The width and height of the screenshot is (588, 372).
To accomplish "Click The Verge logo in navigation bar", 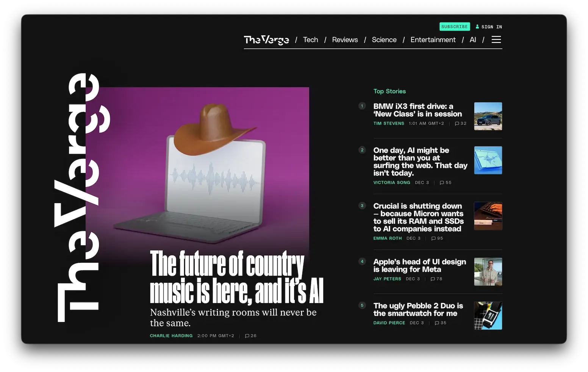I will 266,40.
